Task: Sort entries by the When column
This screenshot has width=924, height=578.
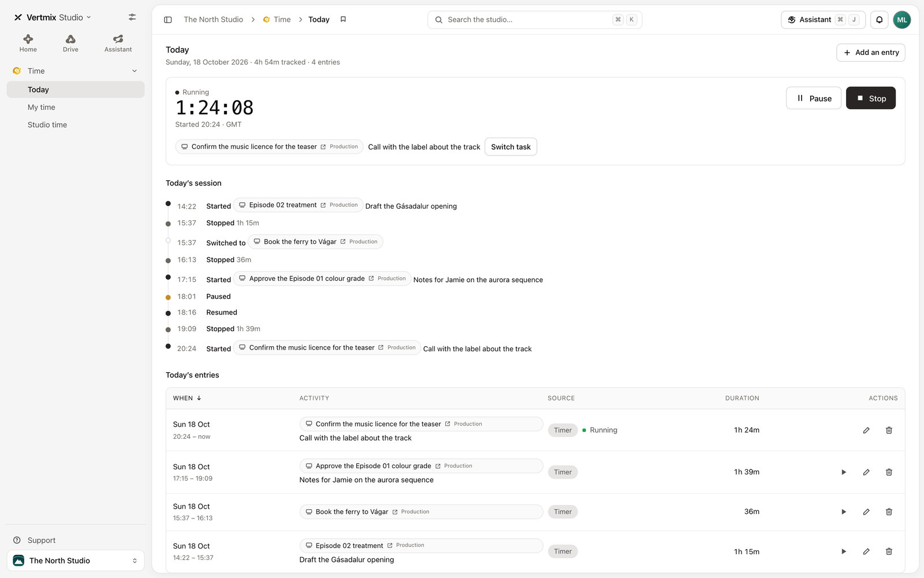Action: click(187, 398)
